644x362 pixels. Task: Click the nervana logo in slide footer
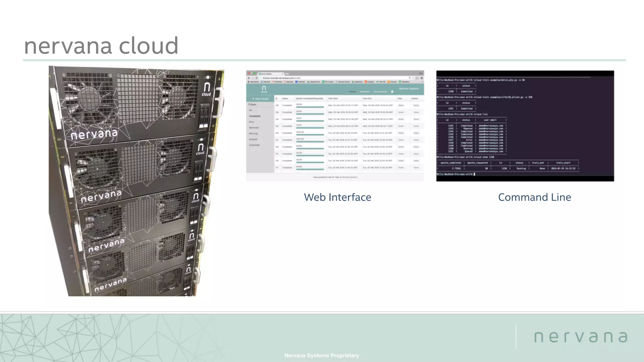[x=581, y=337]
